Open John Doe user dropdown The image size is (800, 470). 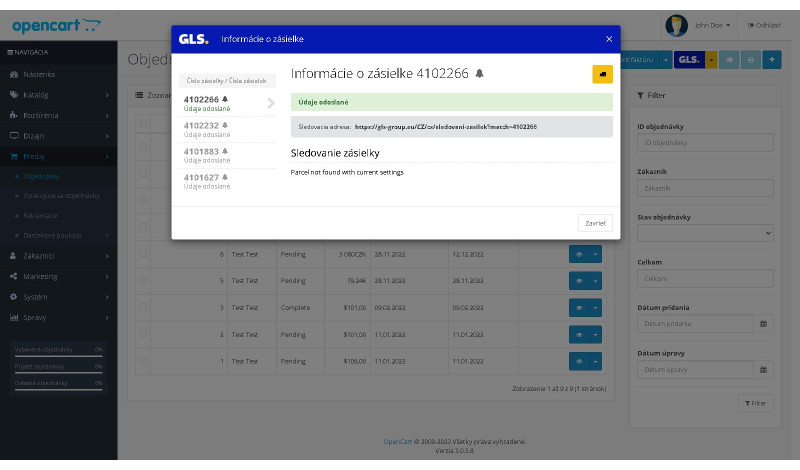pyautogui.click(x=712, y=25)
